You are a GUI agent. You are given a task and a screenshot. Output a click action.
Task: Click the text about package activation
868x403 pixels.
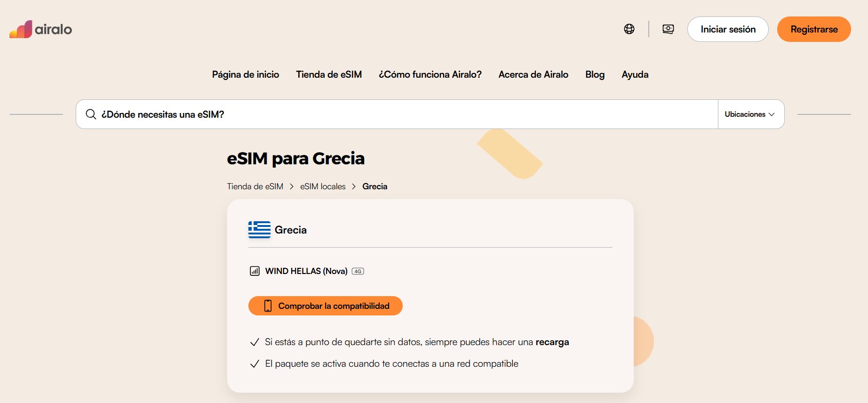tap(392, 363)
